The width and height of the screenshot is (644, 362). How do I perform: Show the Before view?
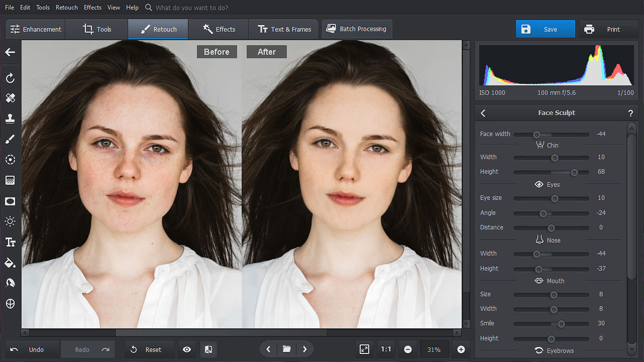[217, 51]
